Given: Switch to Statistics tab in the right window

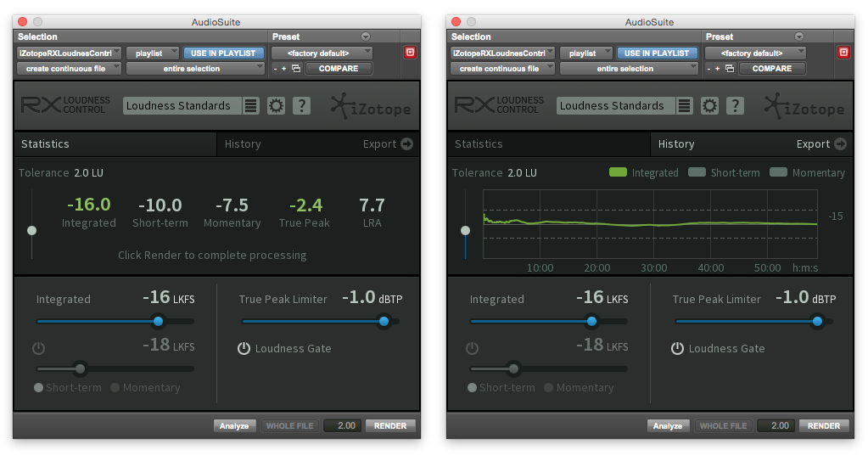Looking at the screenshot, I should (479, 144).
